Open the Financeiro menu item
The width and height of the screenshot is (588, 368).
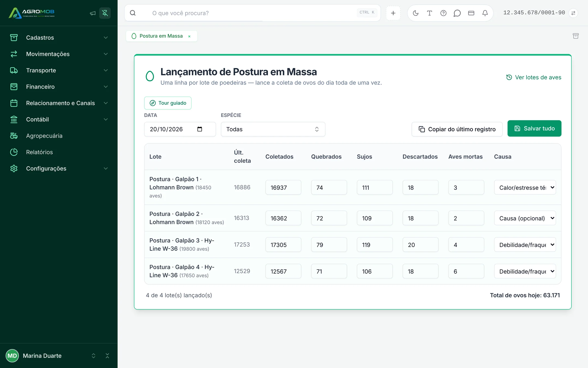pyautogui.click(x=59, y=87)
